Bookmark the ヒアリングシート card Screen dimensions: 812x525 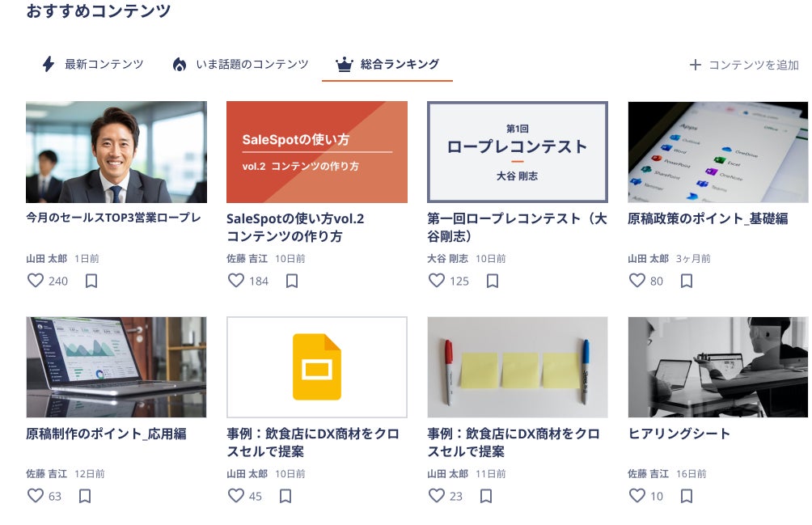click(x=687, y=496)
